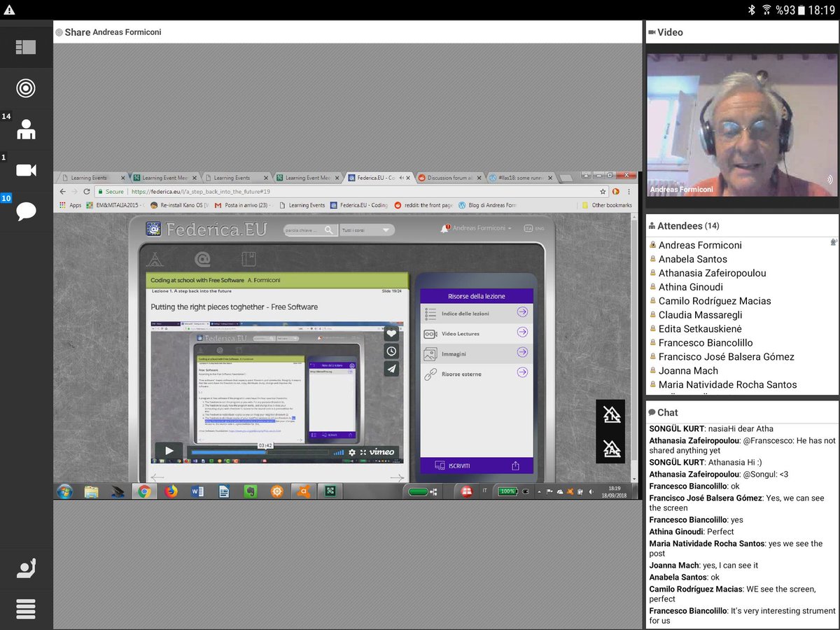Tap the audio indicator on Andreas's video
The image size is (840, 630).
(829, 180)
